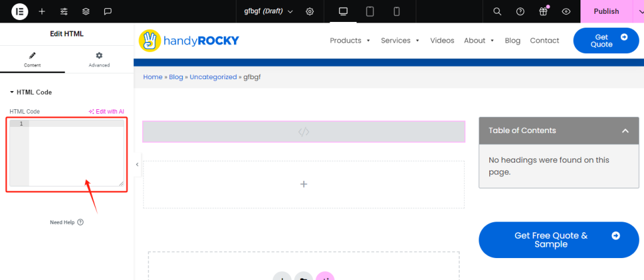Preview changes with the eye icon
The width and height of the screenshot is (644, 280).
pyautogui.click(x=566, y=11)
